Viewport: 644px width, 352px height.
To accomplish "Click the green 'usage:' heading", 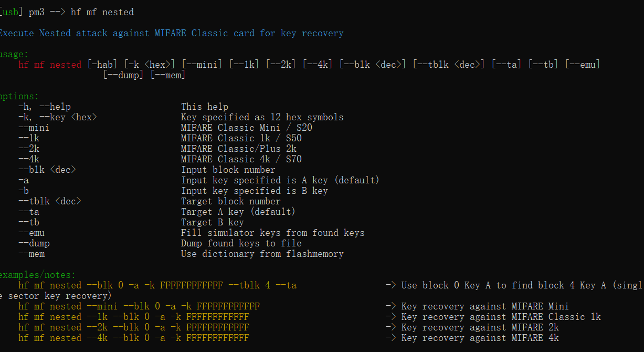I will (x=14, y=54).
